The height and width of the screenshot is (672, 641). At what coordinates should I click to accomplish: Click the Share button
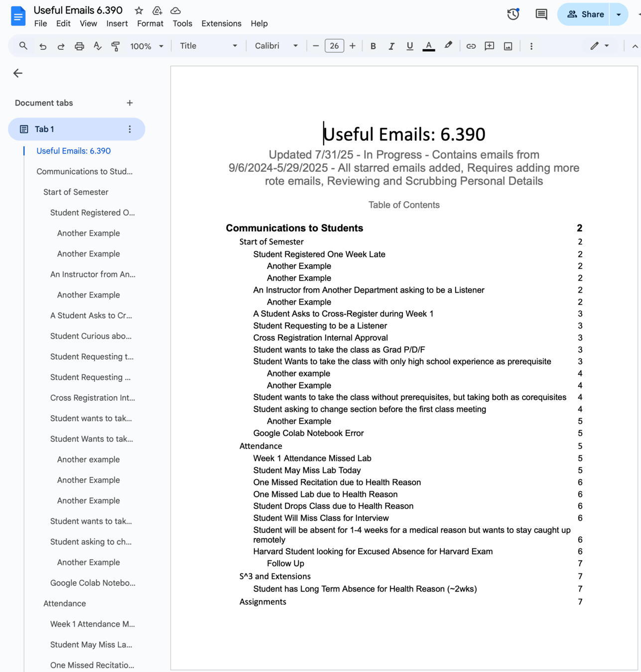tap(585, 14)
